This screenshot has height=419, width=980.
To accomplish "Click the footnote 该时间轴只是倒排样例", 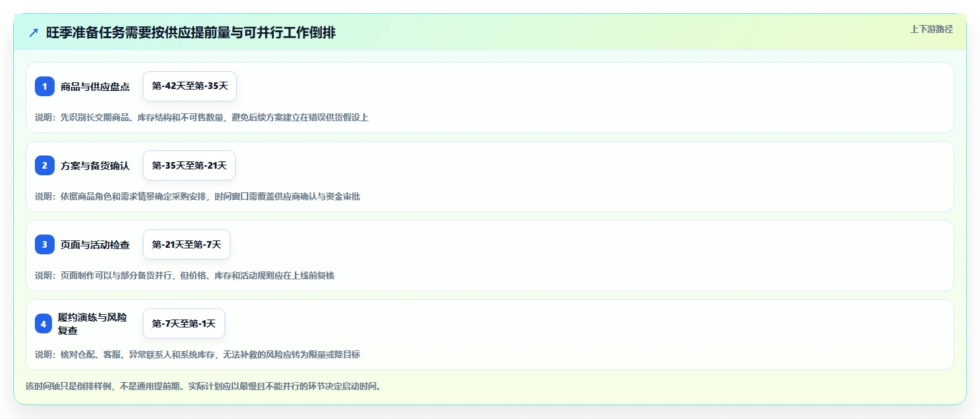I will tap(203, 386).
